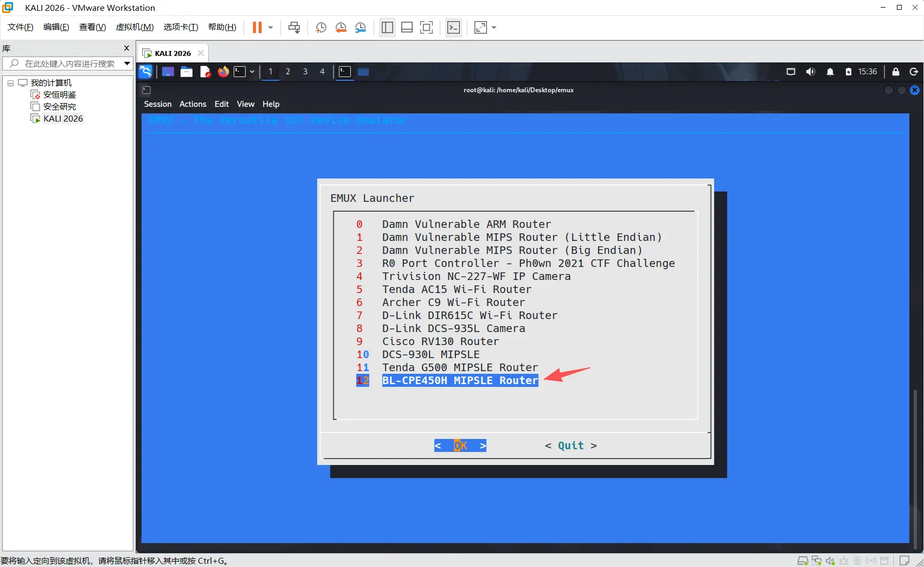Select 我的计算机 in the library
Viewport: 924px width, 567px height.
point(51,83)
